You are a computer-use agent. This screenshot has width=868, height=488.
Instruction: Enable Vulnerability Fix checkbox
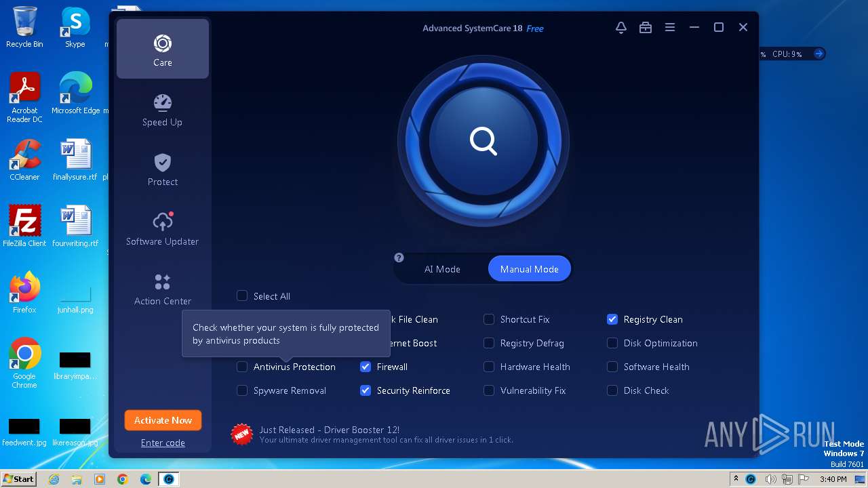(x=489, y=390)
